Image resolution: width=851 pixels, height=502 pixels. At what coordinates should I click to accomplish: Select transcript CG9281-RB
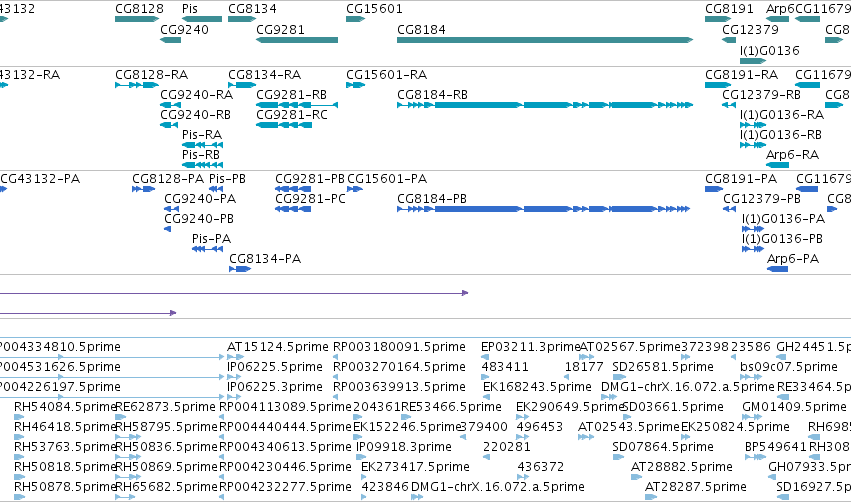291,94
